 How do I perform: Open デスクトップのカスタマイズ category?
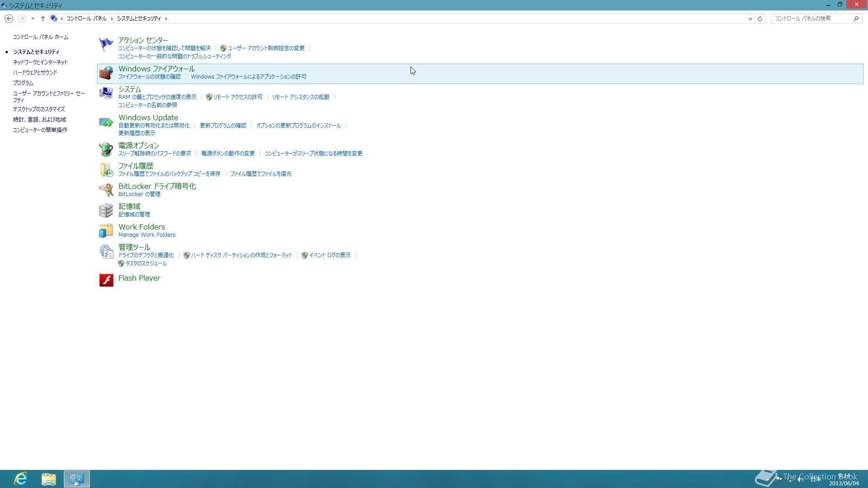pos(39,109)
